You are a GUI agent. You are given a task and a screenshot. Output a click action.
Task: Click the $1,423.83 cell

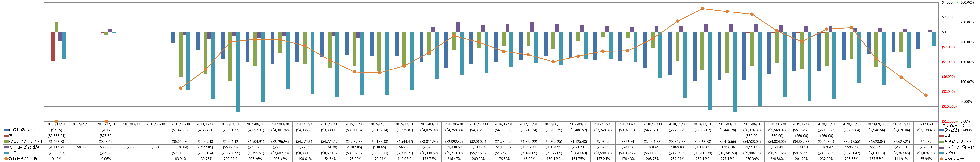click(x=56, y=141)
